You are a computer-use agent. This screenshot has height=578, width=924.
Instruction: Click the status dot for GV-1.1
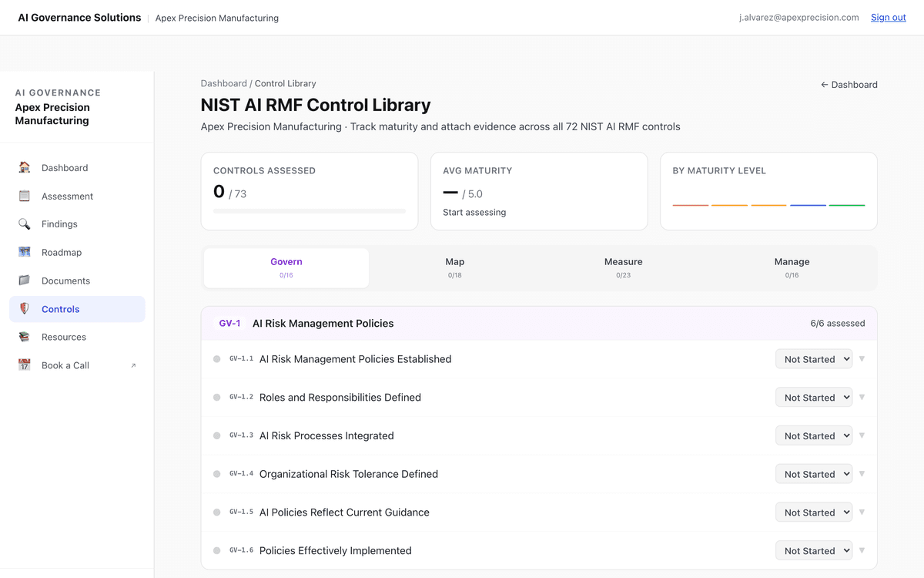(217, 359)
